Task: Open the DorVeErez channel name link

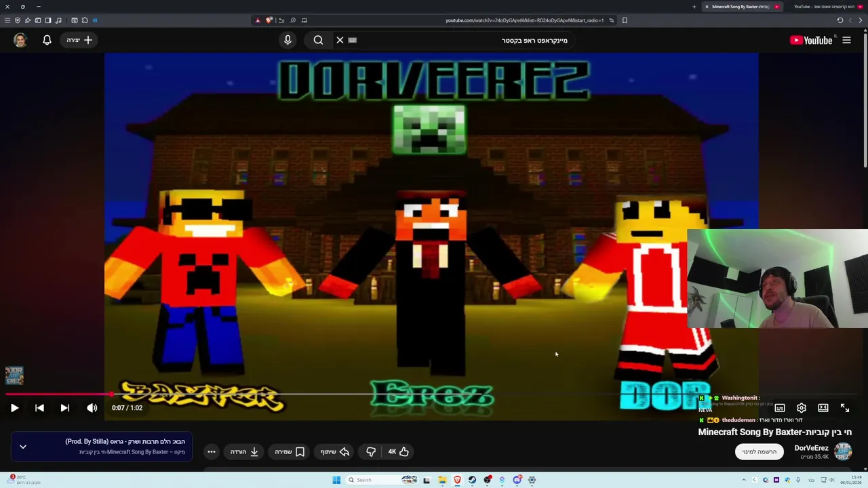Action: tap(811, 448)
